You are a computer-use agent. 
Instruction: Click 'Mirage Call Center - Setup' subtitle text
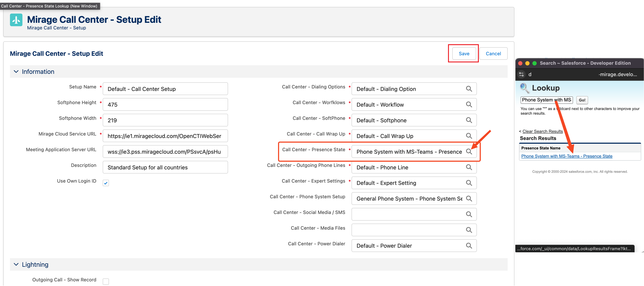pos(56,28)
